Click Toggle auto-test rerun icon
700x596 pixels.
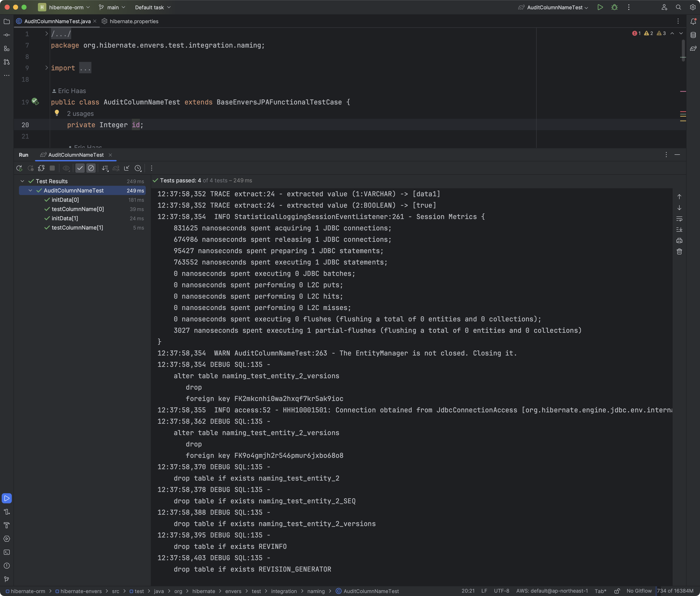(x=41, y=168)
